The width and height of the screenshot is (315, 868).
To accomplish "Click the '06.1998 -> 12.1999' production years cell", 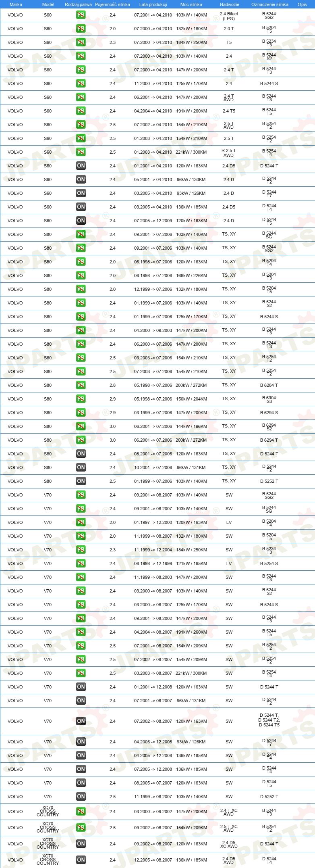I will click(153, 563).
